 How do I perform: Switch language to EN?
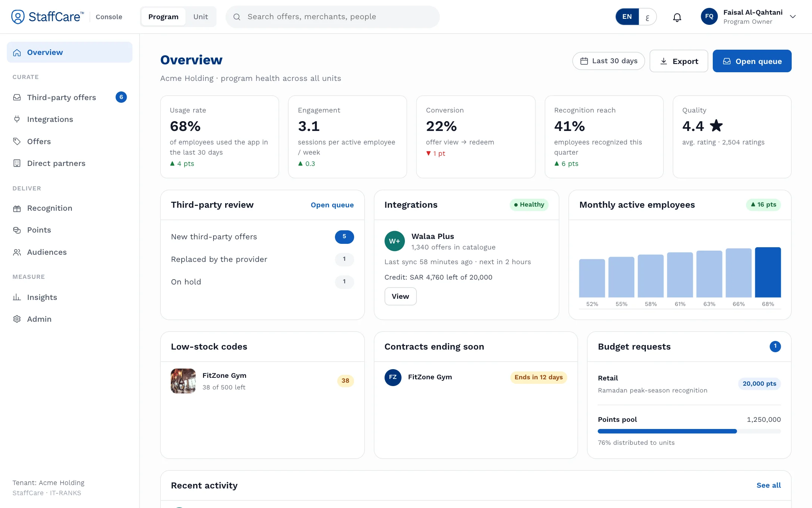coord(627,17)
